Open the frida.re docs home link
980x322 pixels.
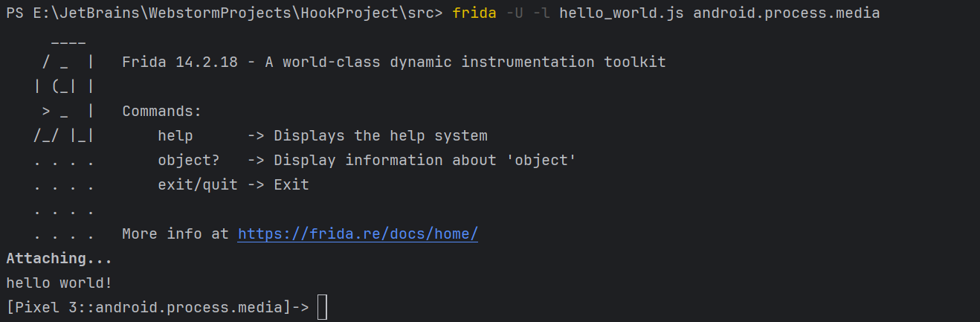pyautogui.click(x=358, y=234)
